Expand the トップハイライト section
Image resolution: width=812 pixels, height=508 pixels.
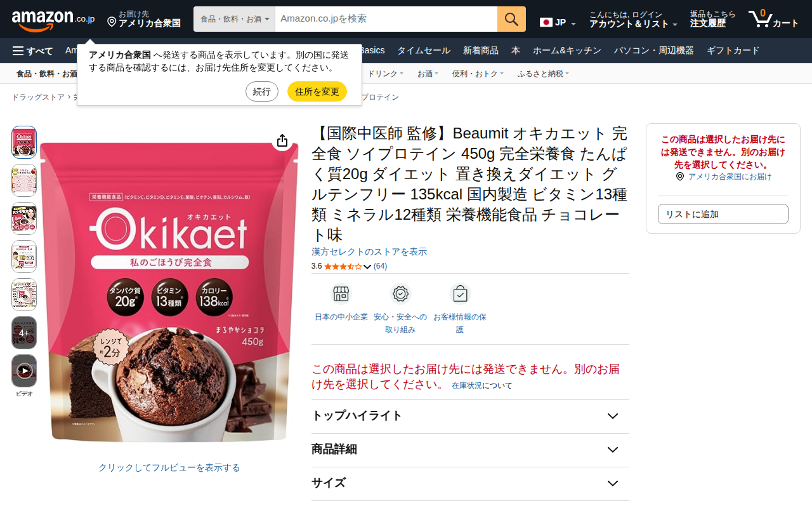tap(470, 417)
